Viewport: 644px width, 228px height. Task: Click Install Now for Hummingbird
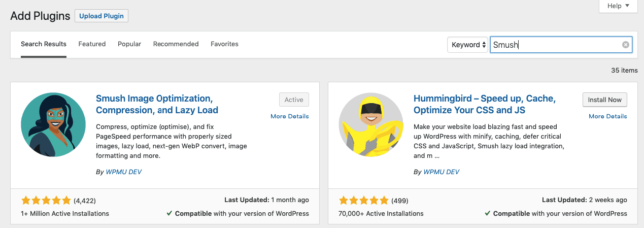(605, 100)
